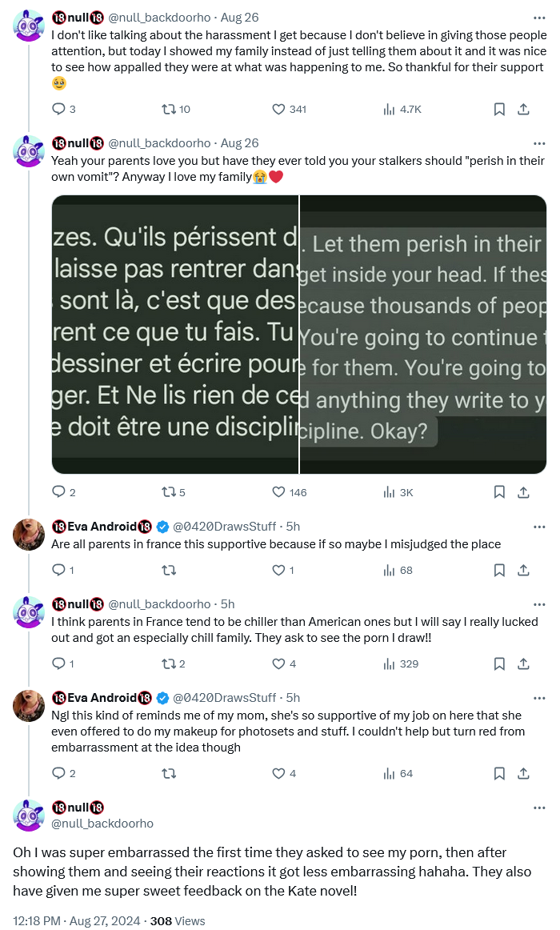This screenshot has width=560, height=930.
Task: Open more options on Eva's France tweet
Action: 539,526
